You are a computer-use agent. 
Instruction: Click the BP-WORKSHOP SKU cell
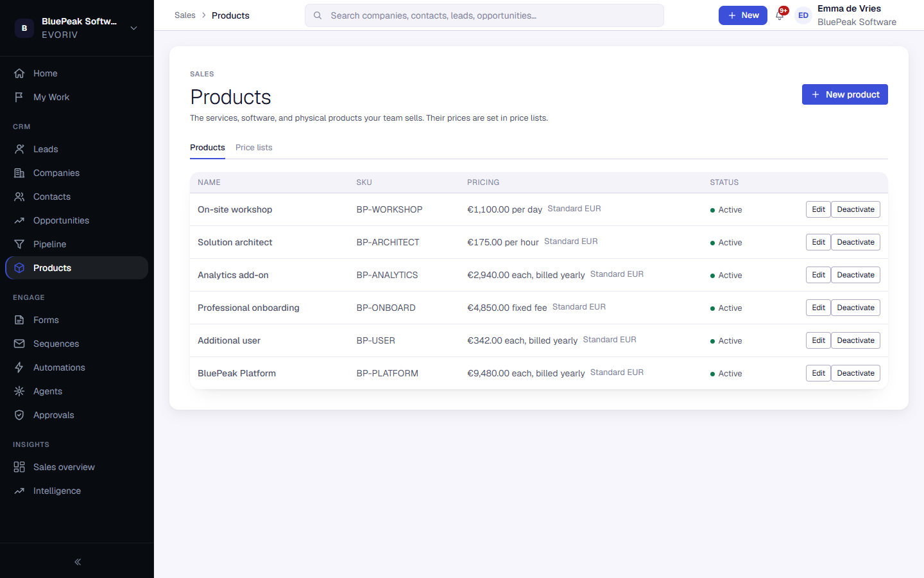389,210
